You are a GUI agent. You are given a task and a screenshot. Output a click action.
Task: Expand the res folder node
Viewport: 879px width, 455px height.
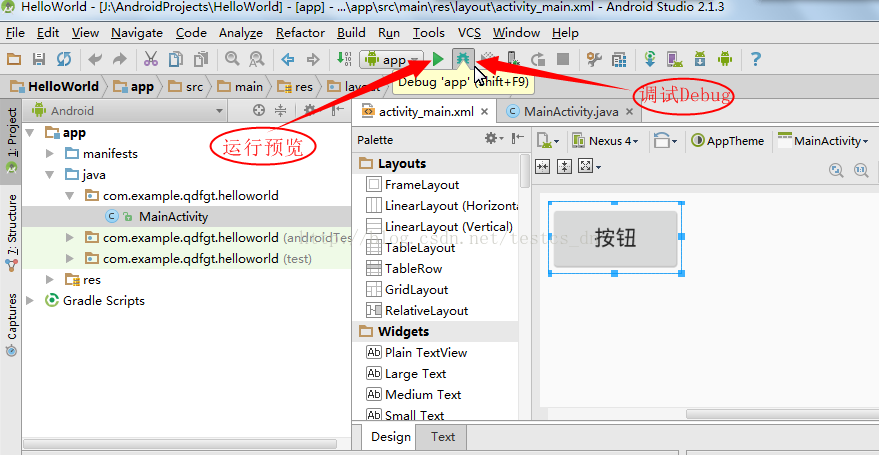tap(50, 280)
